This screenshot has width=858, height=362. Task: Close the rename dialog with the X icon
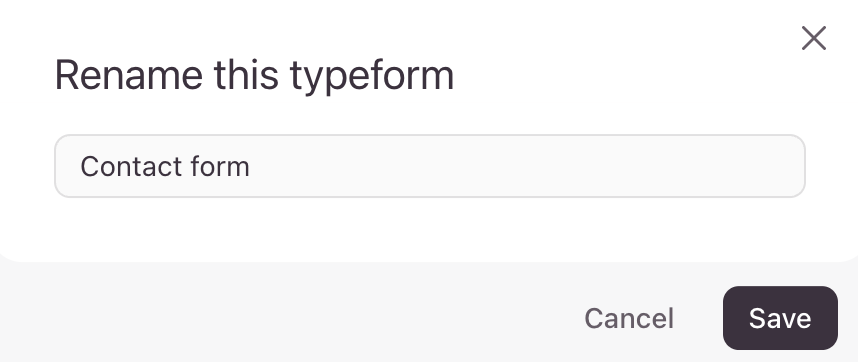pos(814,38)
